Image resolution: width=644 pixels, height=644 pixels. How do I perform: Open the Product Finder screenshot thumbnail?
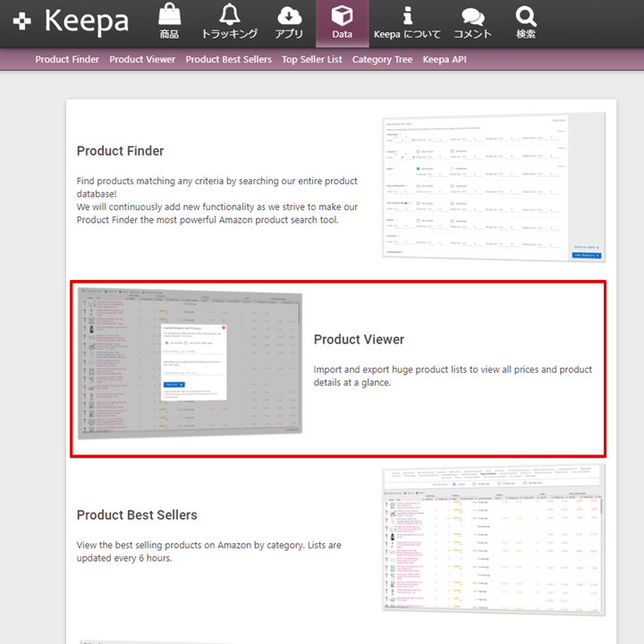coord(493,188)
